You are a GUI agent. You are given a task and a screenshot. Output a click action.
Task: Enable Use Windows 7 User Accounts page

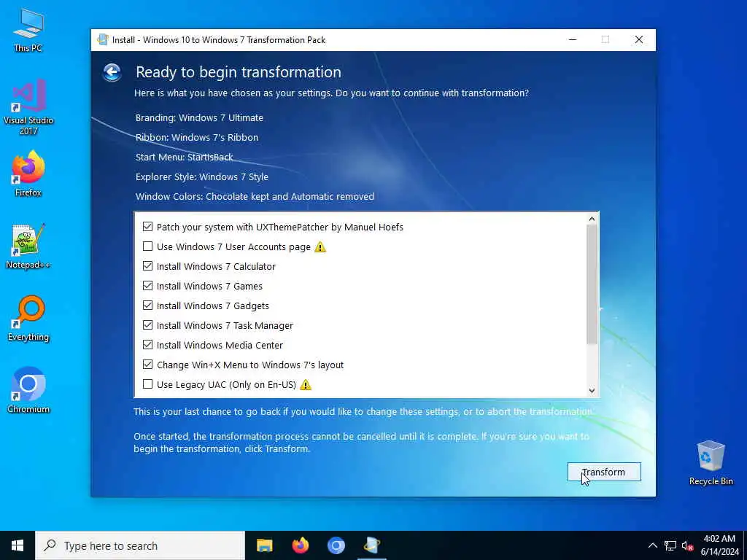pyautogui.click(x=147, y=246)
